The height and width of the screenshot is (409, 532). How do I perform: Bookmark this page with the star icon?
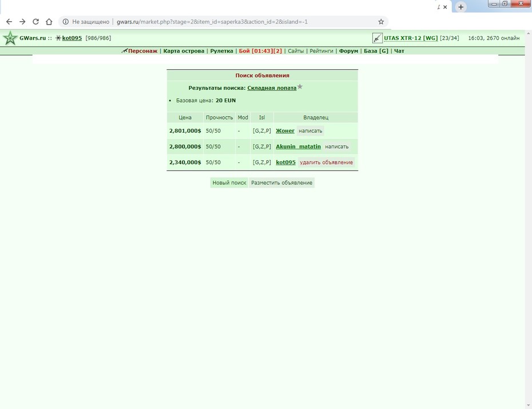click(381, 22)
